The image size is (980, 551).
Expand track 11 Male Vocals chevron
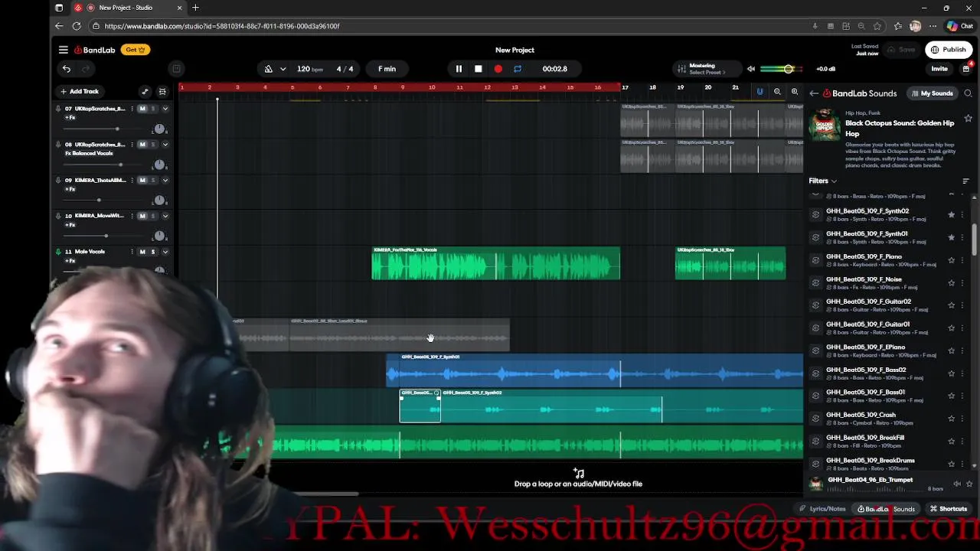coord(165,252)
